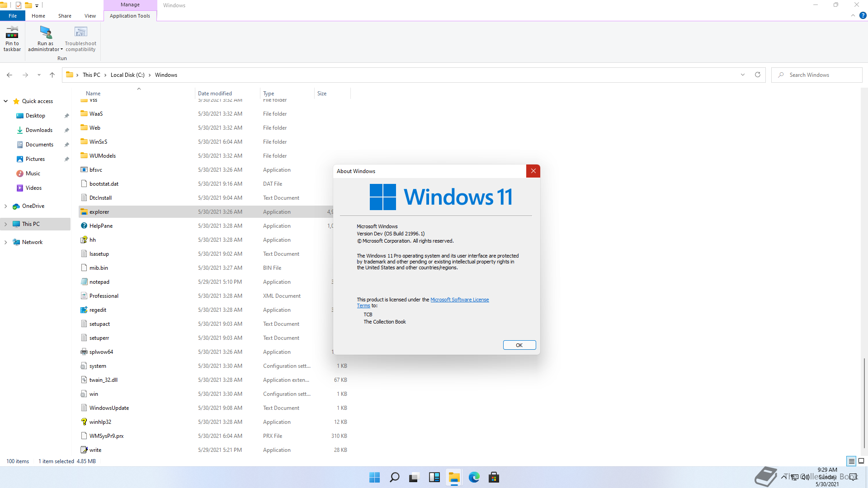The image size is (868, 488).
Task: Select the WinSxS folder icon
Action: click(84, 141)
